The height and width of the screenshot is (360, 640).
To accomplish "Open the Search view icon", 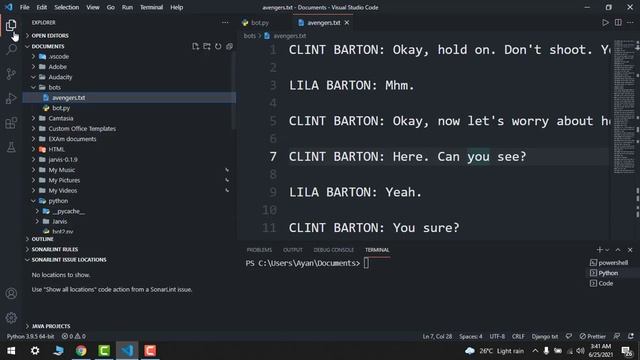I will [x=11, y=49].
